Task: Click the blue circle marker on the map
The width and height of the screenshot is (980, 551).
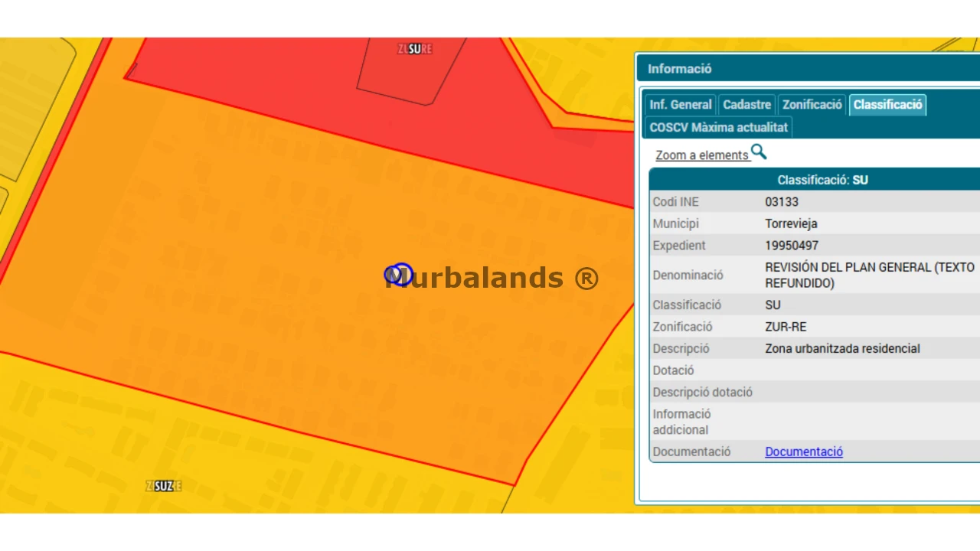Action: tap(399, 275)
